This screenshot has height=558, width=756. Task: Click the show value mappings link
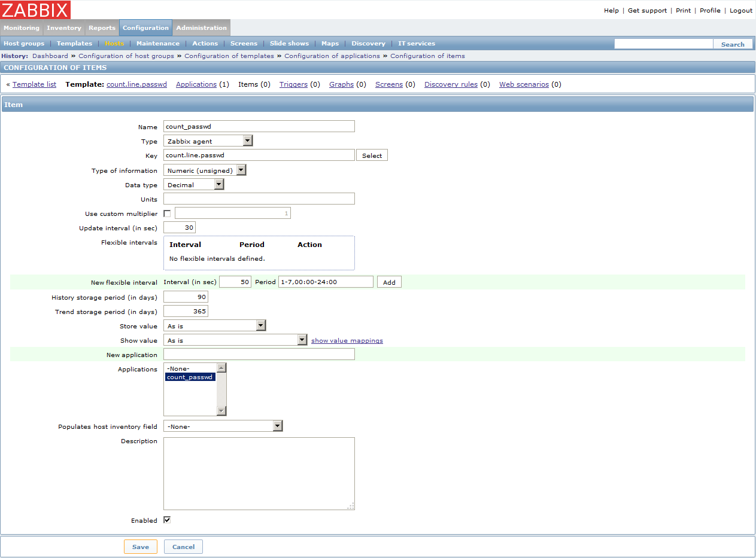point(347,341)
